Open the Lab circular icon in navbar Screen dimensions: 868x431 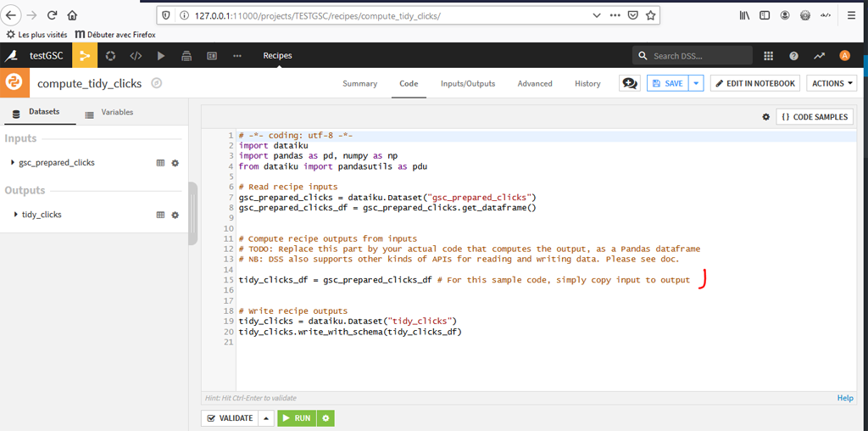click(110, 55)
